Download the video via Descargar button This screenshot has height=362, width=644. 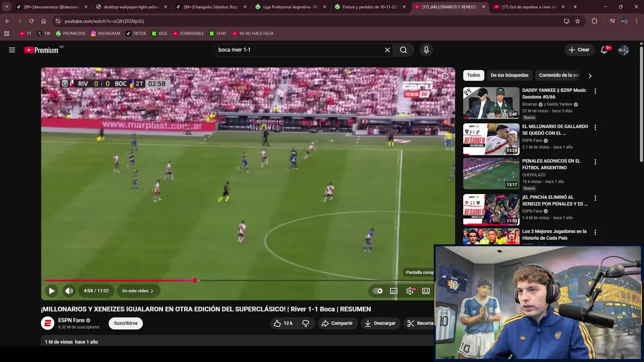click(x=380, y=323)
